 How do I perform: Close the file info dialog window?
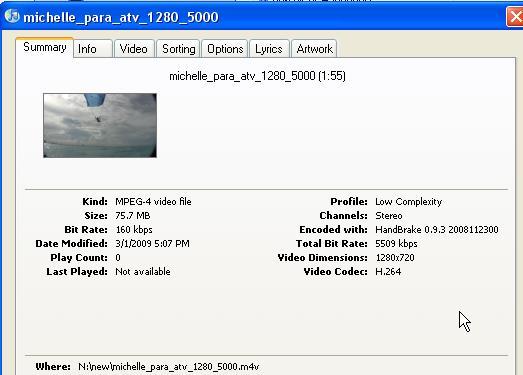515,17
